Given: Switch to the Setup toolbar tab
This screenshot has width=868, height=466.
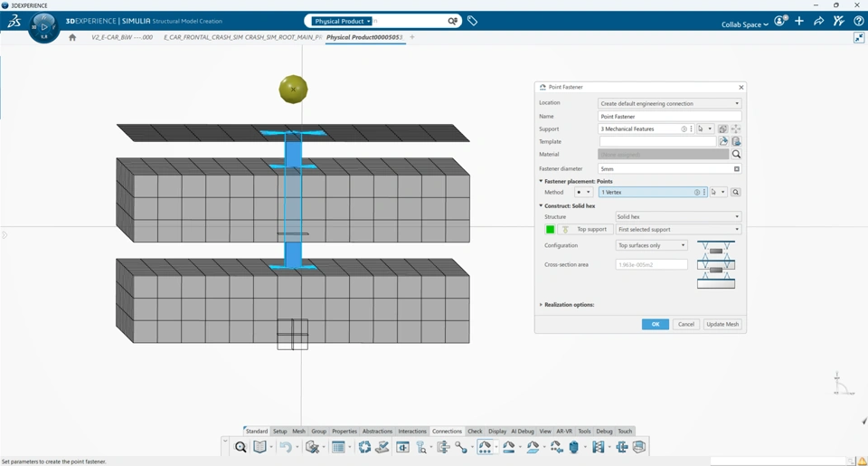Looking at the screenshot, I should click(280, 431).
